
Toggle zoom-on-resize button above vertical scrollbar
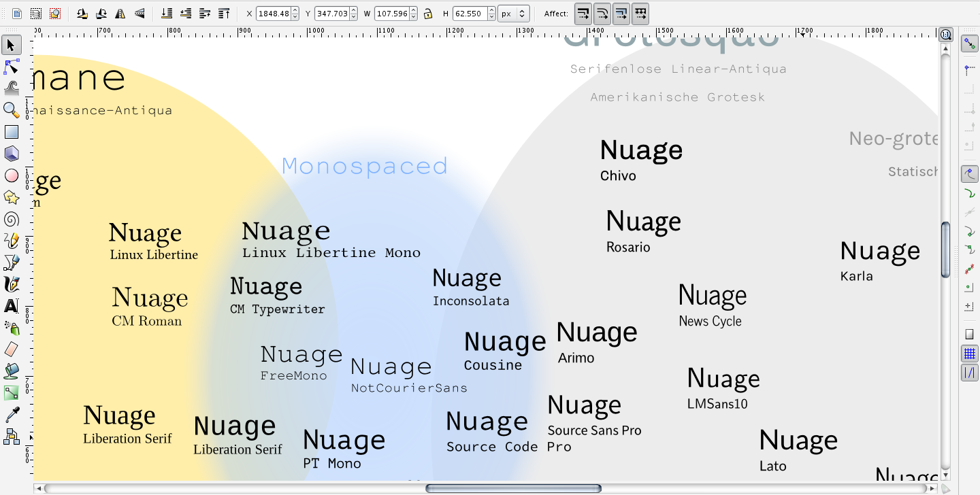945,35
